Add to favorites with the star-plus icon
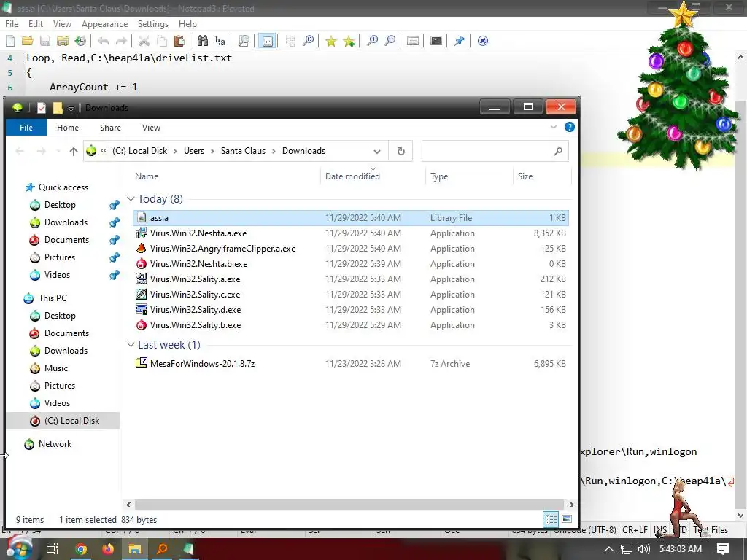The height and width of the screenshot is (560, 747). 349,41
